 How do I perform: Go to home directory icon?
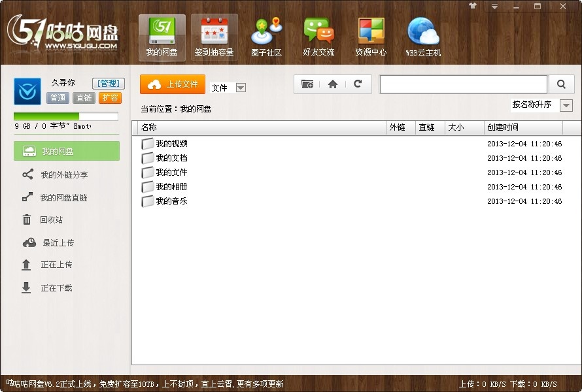click(333, 84)
